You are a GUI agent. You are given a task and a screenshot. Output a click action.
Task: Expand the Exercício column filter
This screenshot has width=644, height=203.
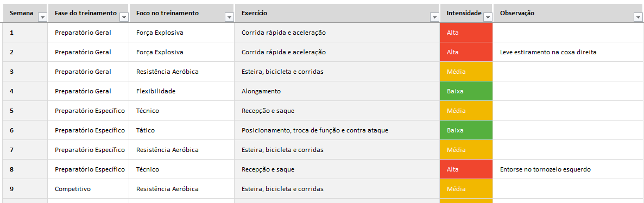(434, 17)
